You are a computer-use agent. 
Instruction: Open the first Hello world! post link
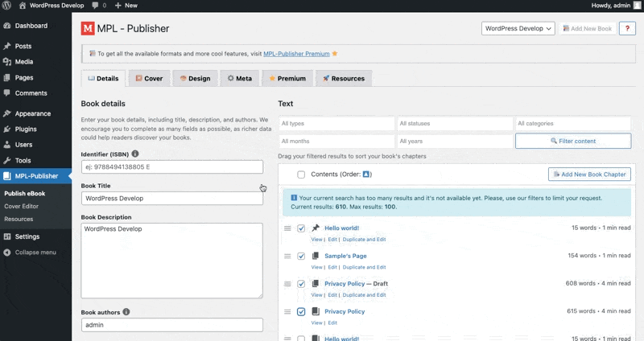click(x=341, y=228)
